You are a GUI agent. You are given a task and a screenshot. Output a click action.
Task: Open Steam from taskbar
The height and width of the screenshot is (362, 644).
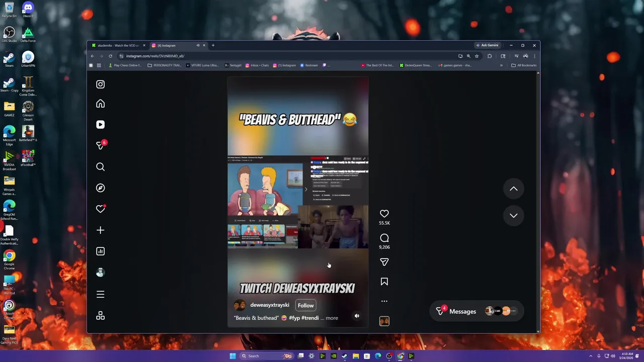pyautogui.click(x=345, y=356)
